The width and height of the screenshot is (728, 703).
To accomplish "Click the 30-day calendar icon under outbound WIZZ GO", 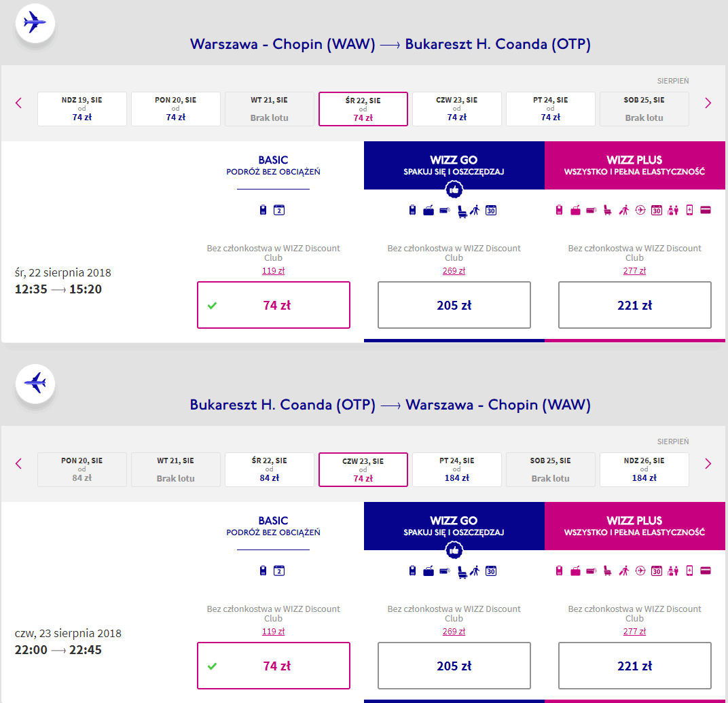I will (x=491, y=211).
